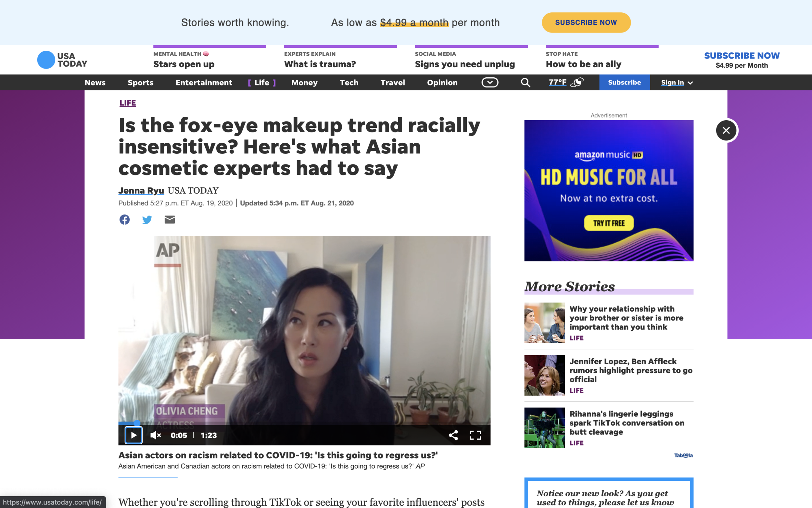Image resolution: width=812 pixels, height=508 pixels.
Task: Expand the more sections dropdown oval
Action: click(x=490, y=82)
